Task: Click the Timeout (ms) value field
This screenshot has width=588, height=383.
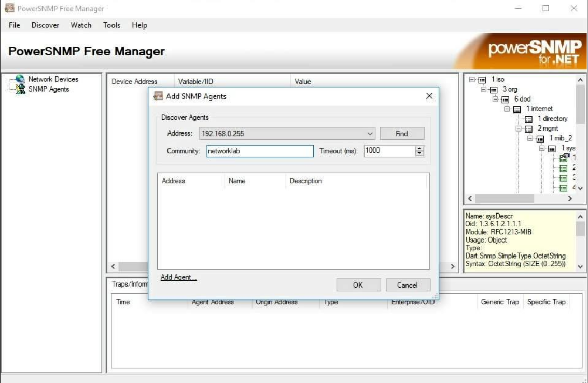Action: pyautogui.click(x=389, y=151)
